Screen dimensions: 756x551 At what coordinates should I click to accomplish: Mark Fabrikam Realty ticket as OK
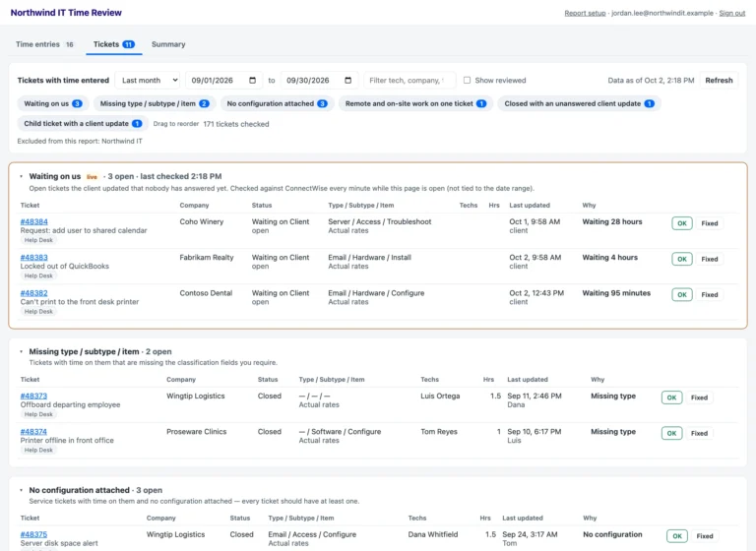682,259
